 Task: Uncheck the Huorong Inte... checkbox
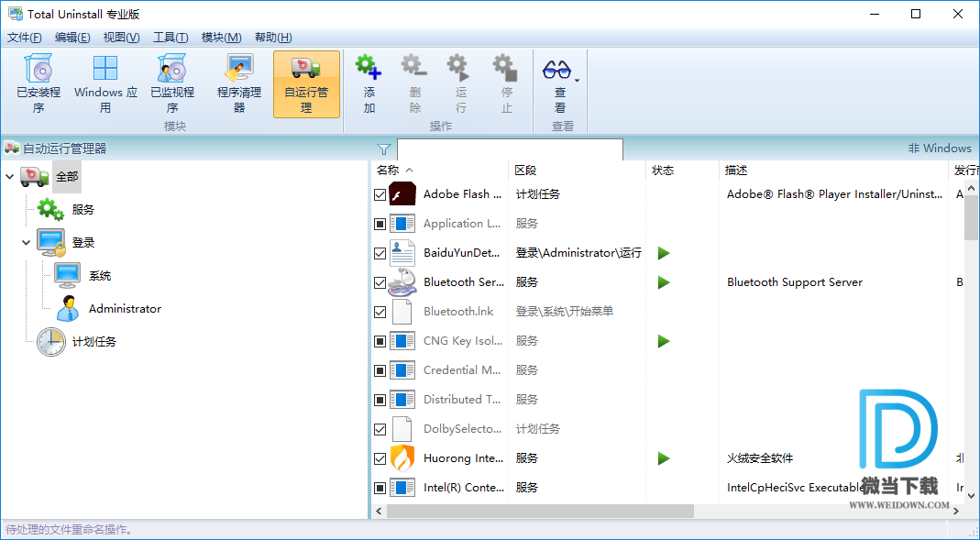tap(380, 458)
